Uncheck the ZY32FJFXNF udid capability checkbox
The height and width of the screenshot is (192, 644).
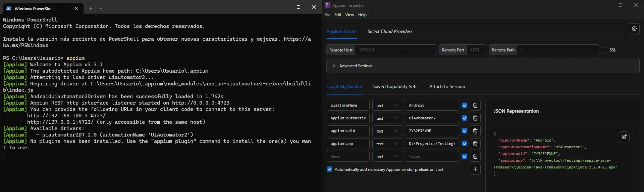[x=465, y=131]
